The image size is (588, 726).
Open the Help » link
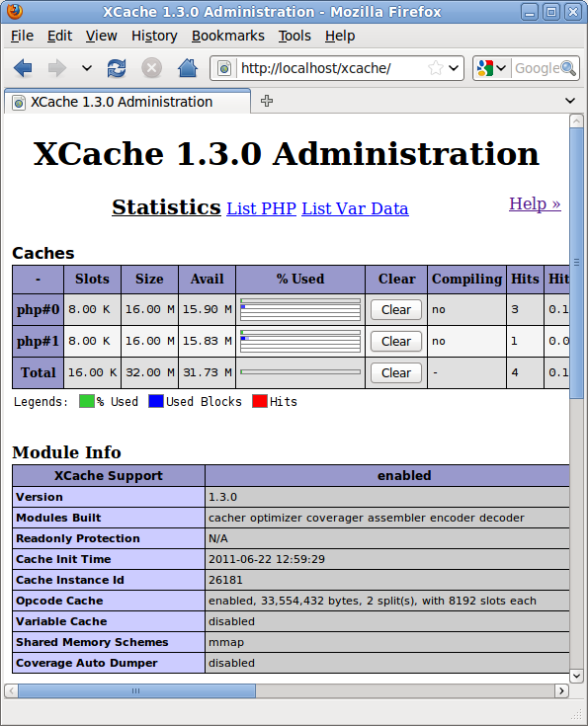pos(535,203)
